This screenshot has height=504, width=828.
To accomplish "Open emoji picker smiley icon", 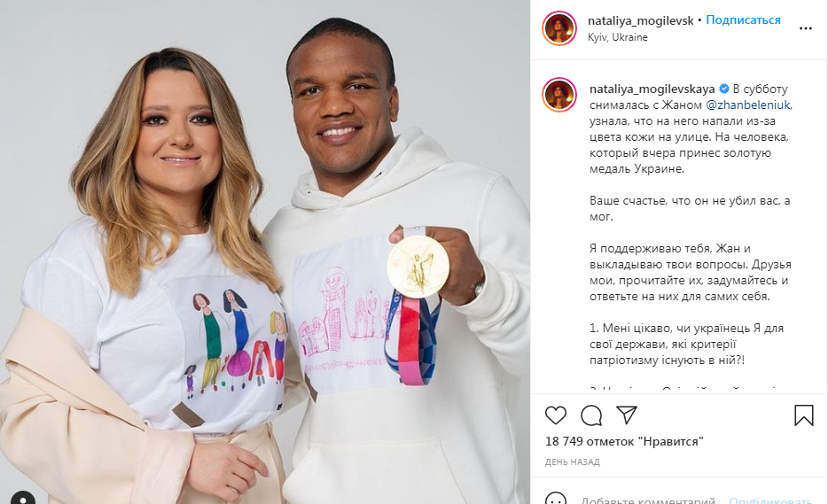I will click(x=556, y=499).
